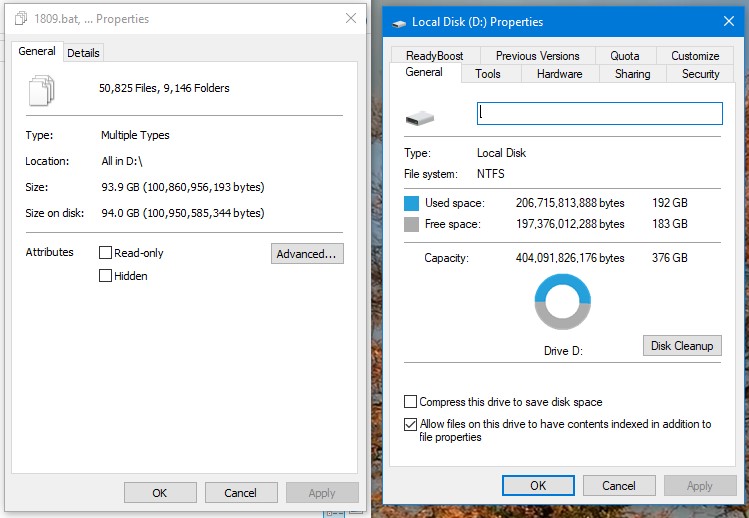The image size is (749, 518).
Task: Click the files icon in the 1809.bat title bar
Action: click(x=21, y=19)
